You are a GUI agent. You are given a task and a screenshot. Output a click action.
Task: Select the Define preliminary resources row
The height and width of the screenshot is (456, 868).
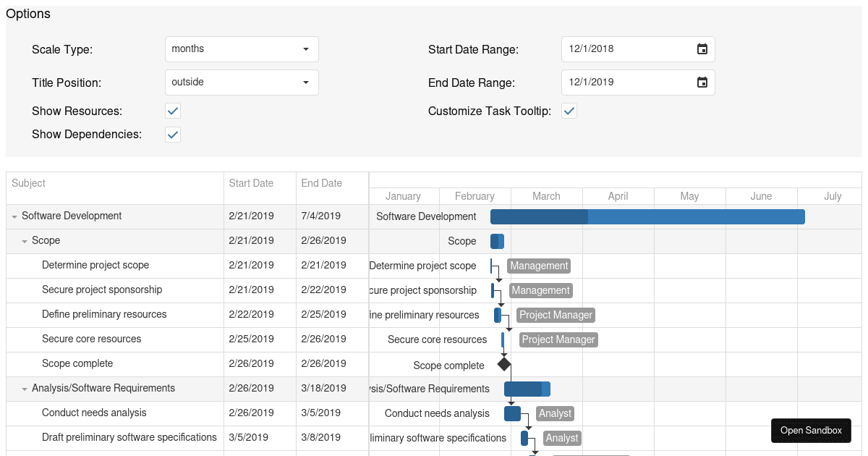[187, 315]
